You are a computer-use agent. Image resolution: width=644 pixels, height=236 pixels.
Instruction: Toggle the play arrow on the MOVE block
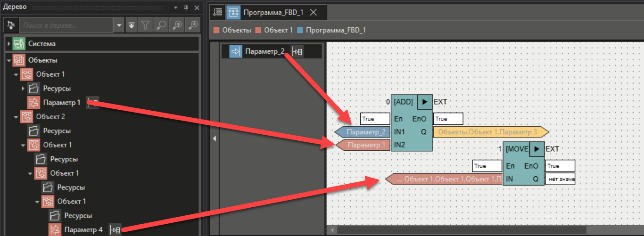point(537,149)
